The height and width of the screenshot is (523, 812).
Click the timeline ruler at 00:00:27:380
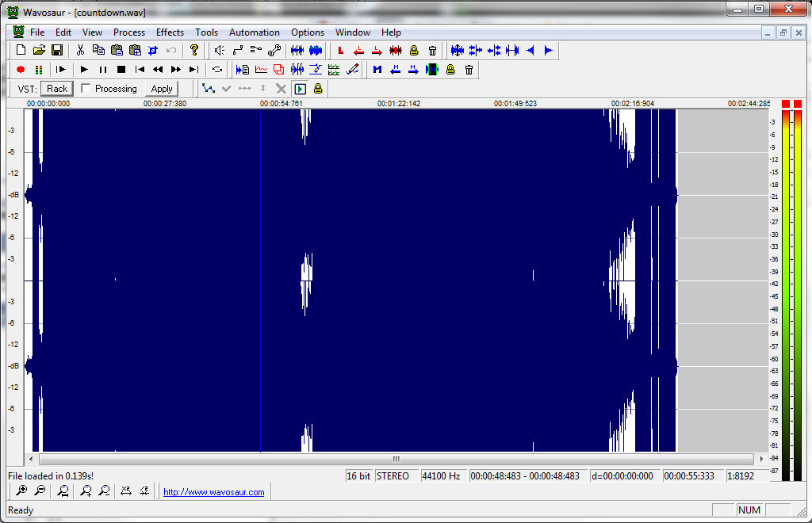point(165,104)
